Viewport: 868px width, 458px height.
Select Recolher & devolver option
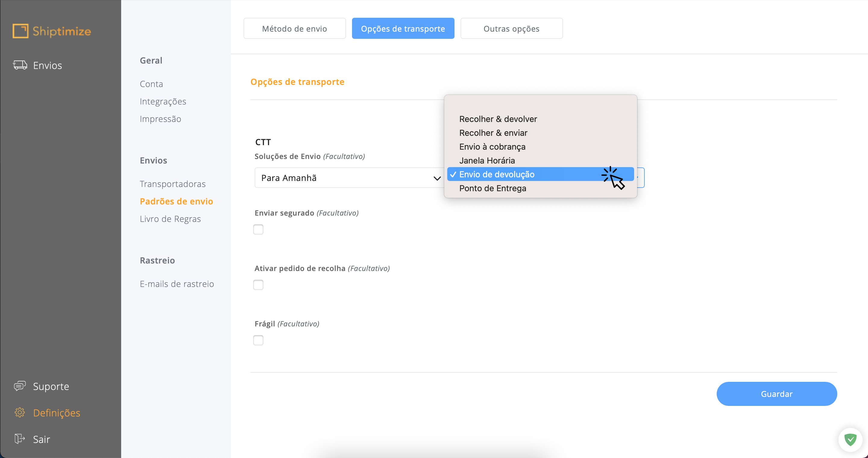[x=540, y=119]
